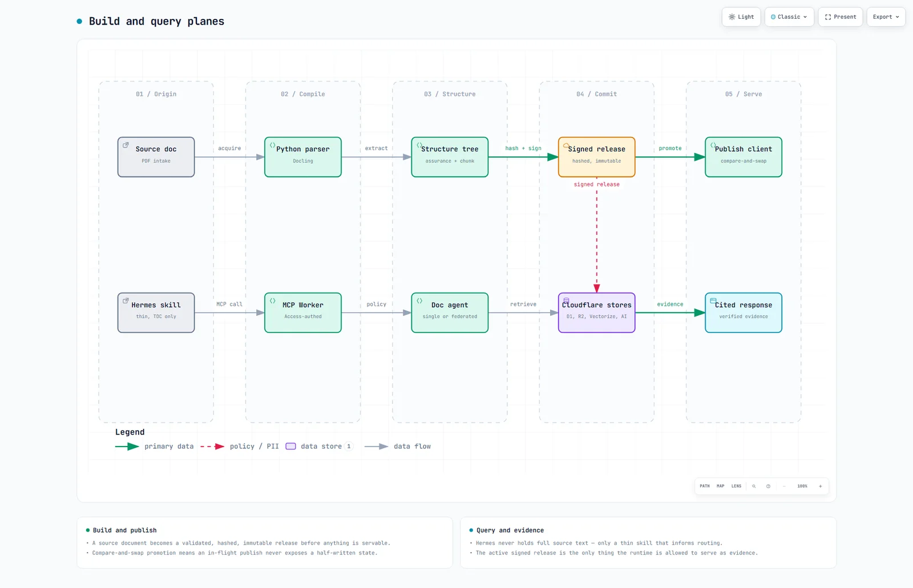Click the code icon on Doc agent
The height and width of the screenshot is (588, 913).
[419, 301]
